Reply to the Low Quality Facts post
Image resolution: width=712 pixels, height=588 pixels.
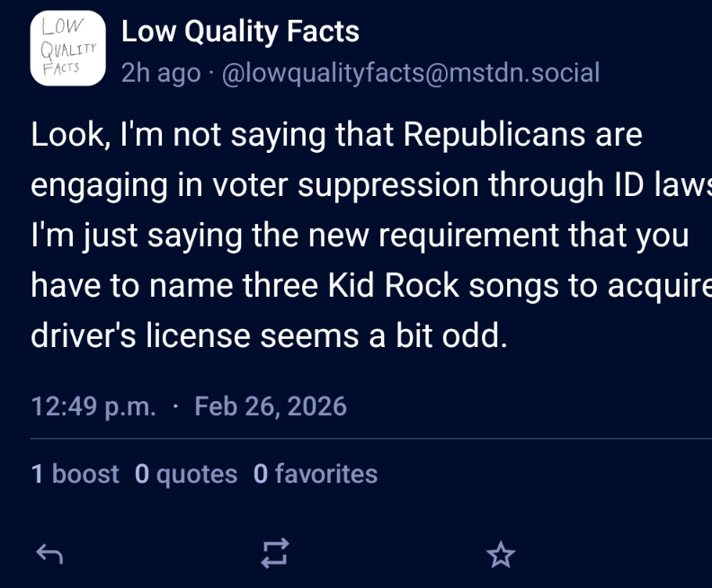tap(49, 555)
